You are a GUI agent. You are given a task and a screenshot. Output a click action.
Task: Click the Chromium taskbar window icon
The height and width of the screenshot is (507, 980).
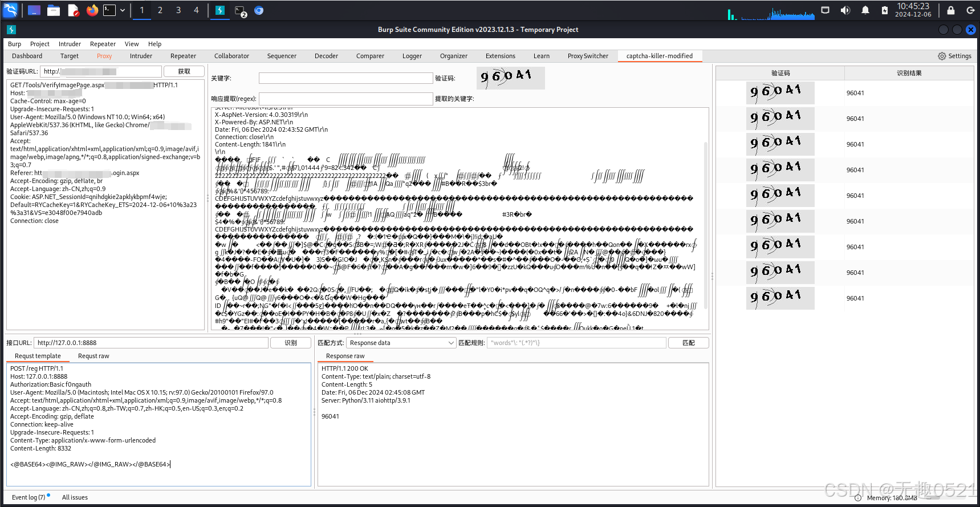(259, 10)
